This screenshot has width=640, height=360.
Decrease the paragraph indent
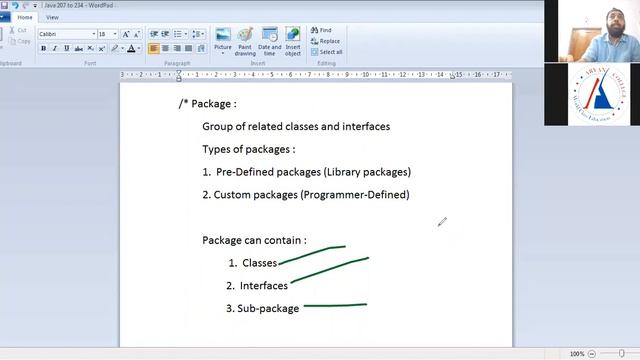click(154, 34)
